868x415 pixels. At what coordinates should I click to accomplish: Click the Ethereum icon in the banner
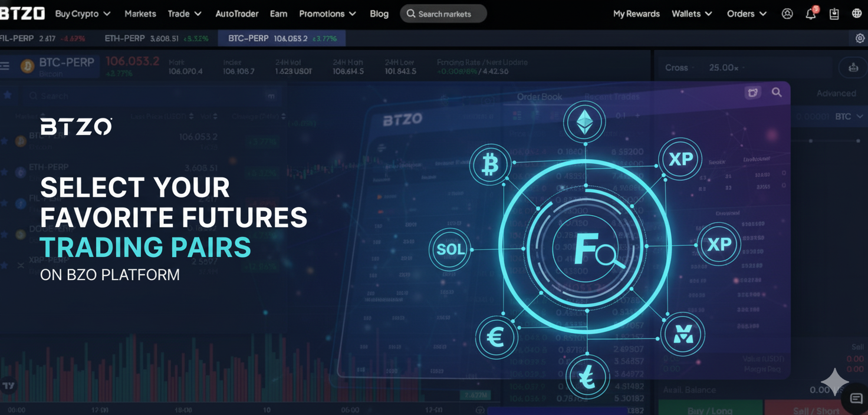(584, 123)
